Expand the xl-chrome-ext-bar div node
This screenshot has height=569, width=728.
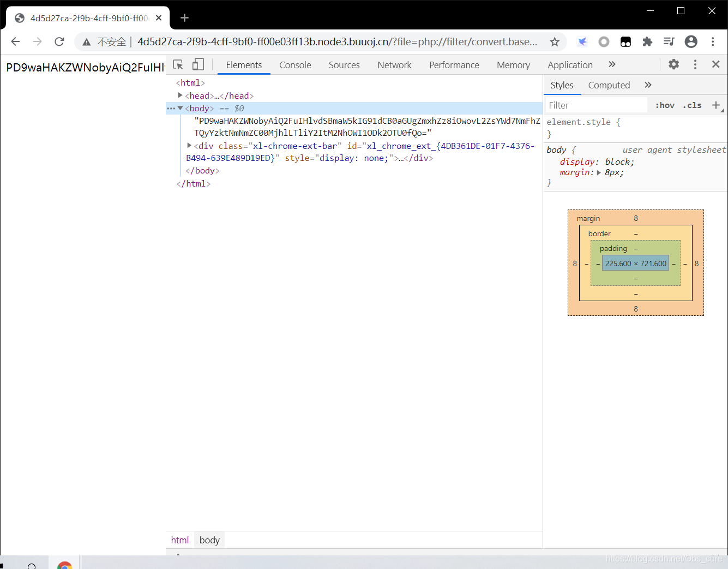click(x=189, y=146)
